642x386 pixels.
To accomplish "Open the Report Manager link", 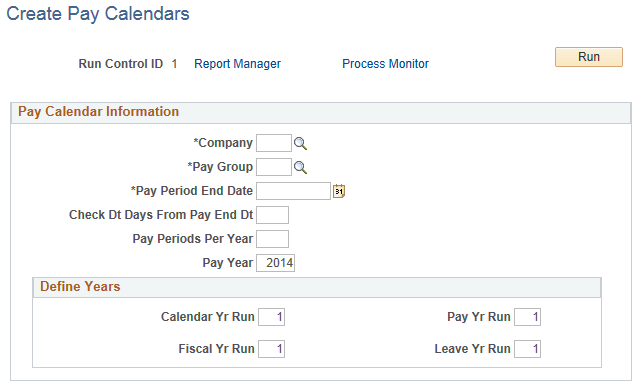I will [x=237, y=64].
